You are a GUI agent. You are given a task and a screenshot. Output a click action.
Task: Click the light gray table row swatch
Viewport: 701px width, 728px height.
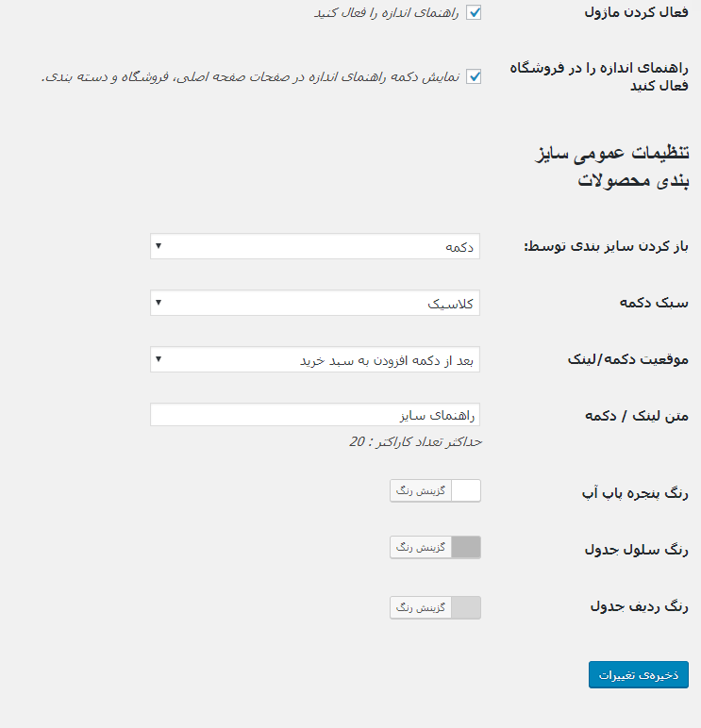tap(466, 607)
